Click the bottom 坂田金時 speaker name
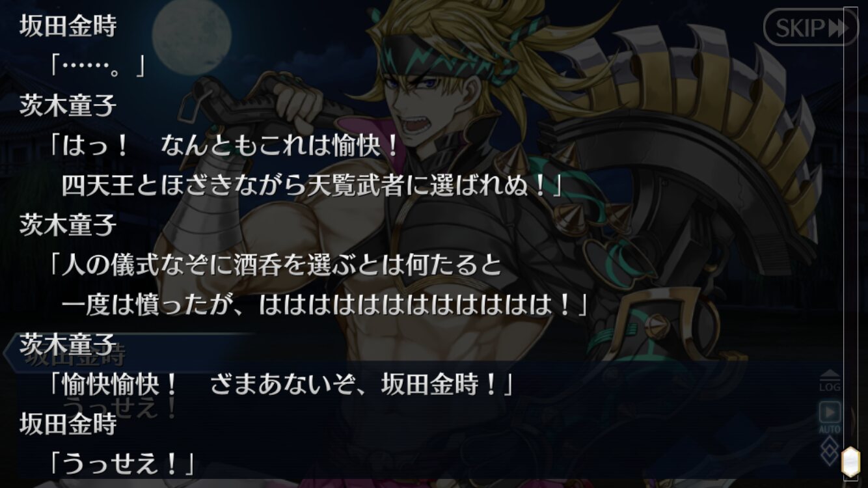This screenshot has height=488, width=868. point(68,424)
